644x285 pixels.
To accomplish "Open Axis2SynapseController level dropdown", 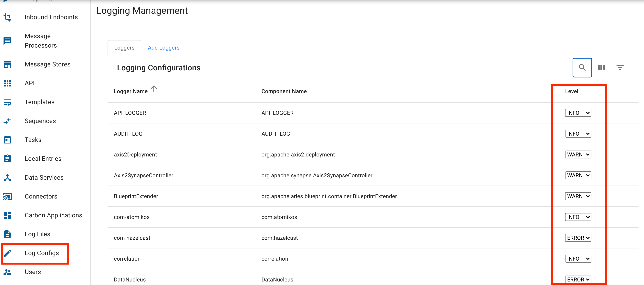I will [578, 175].
